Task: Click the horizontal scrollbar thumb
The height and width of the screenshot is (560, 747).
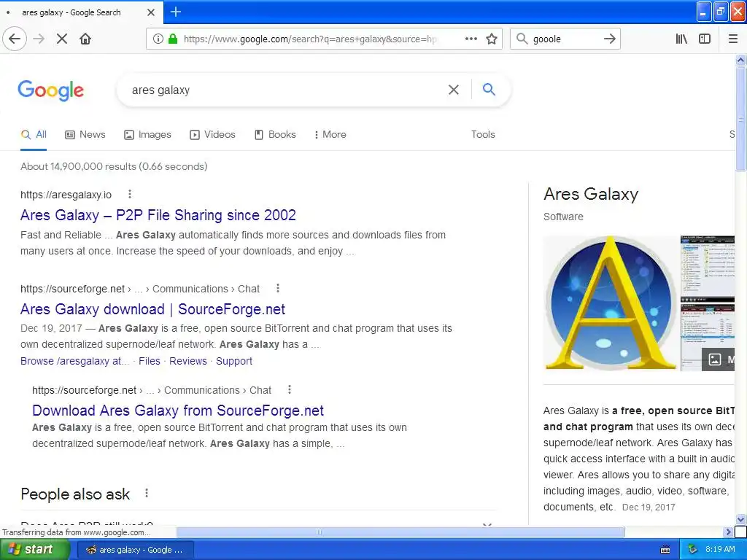Action: [x=400, y=532]
